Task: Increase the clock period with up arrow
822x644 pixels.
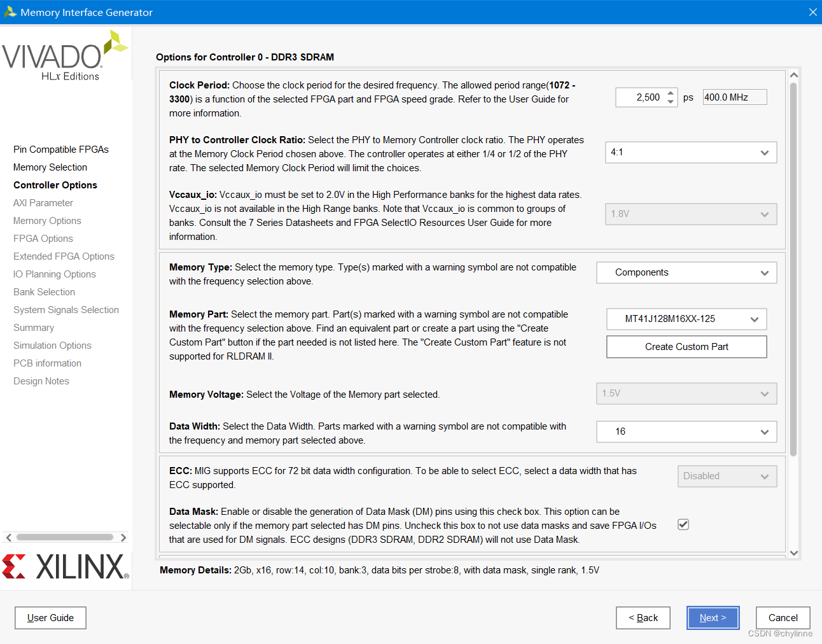Action: 671,93
